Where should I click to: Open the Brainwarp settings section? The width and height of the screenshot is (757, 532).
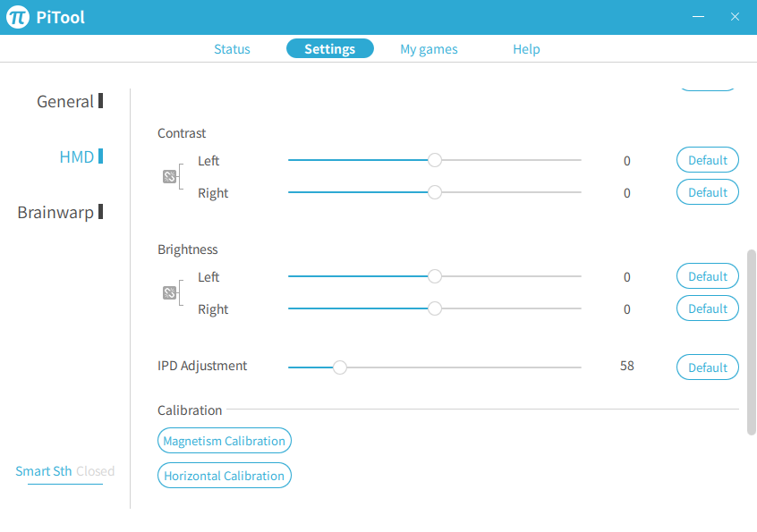point(55,213)
